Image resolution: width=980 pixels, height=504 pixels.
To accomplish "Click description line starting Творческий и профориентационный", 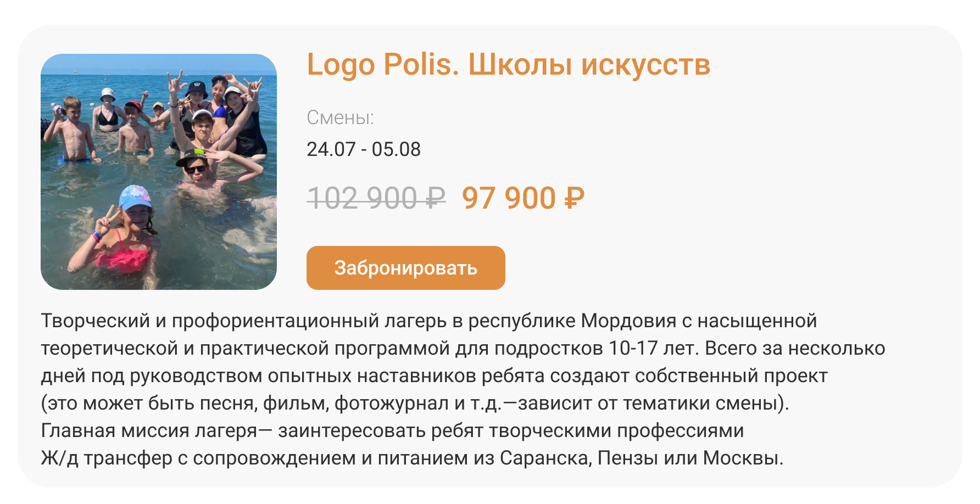I will [x=429, y=321].
